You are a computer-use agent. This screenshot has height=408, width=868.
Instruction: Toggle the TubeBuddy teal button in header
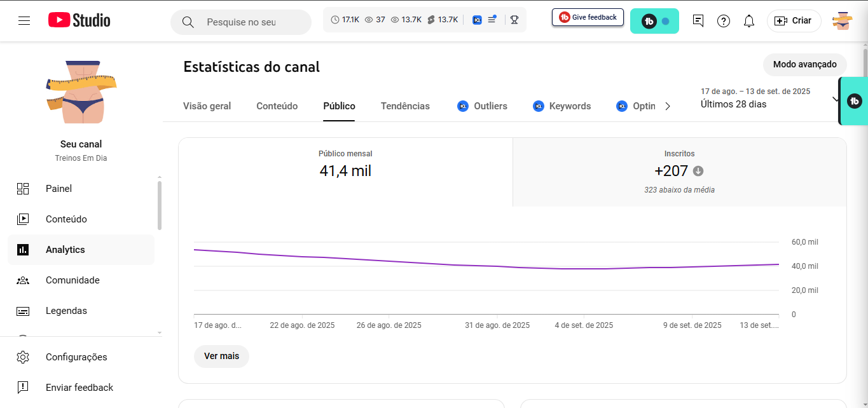[654, 21]
